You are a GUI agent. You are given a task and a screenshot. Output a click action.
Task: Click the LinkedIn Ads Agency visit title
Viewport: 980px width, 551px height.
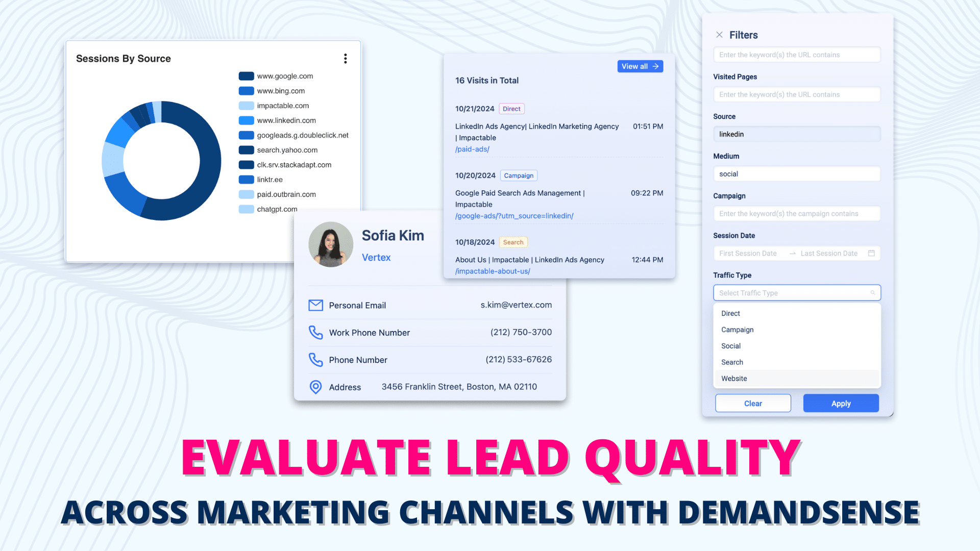[537, 132]
